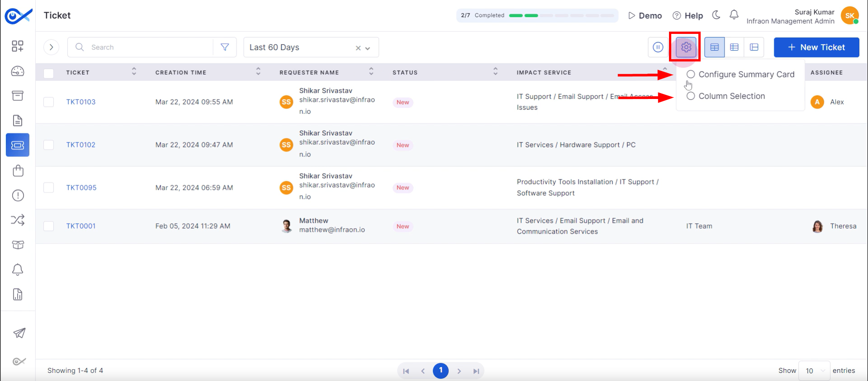The height and width of the screenshot is (381, 868).
Task: Switch to split view layout icon
Action: [754, 47]
